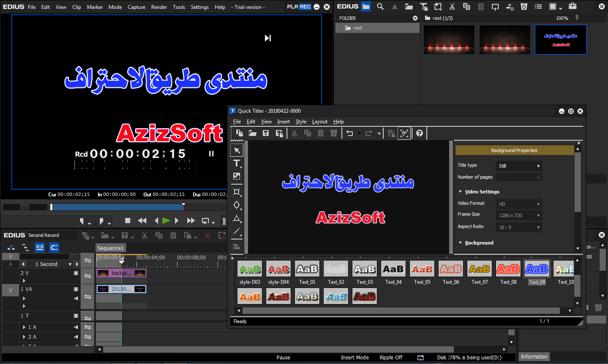The image size is (608, 364).
Task: Expand the 2 A audio track
Action: coord(24,337)
